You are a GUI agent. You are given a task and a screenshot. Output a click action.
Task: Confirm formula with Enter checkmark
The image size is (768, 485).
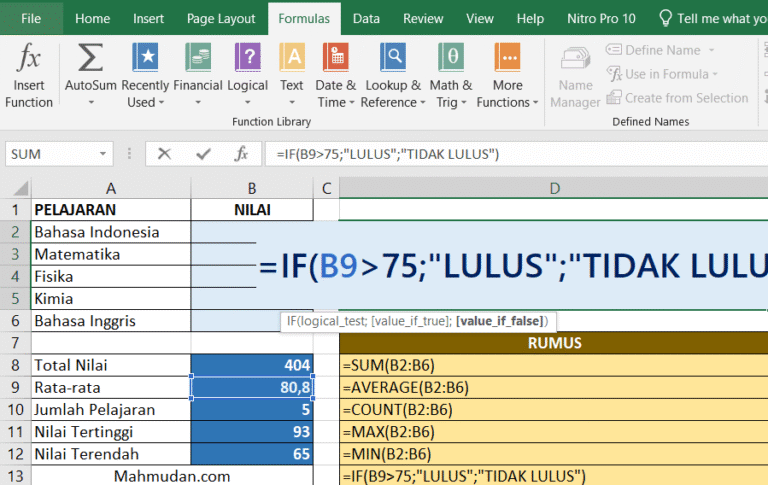pos(203,154)
